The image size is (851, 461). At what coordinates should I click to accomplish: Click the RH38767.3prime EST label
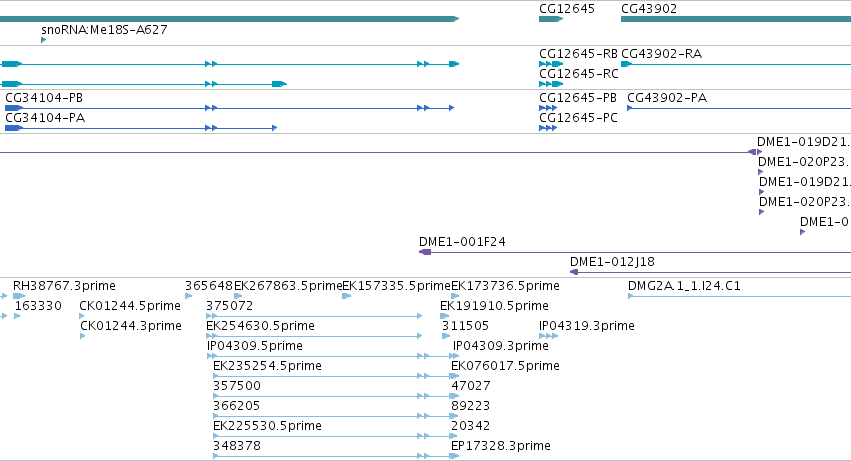64,286
